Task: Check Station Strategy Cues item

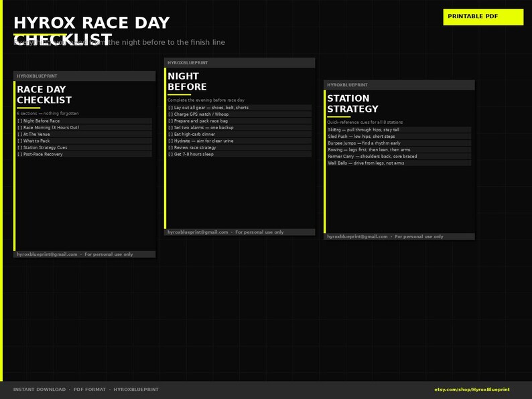Action: [84, 147]
